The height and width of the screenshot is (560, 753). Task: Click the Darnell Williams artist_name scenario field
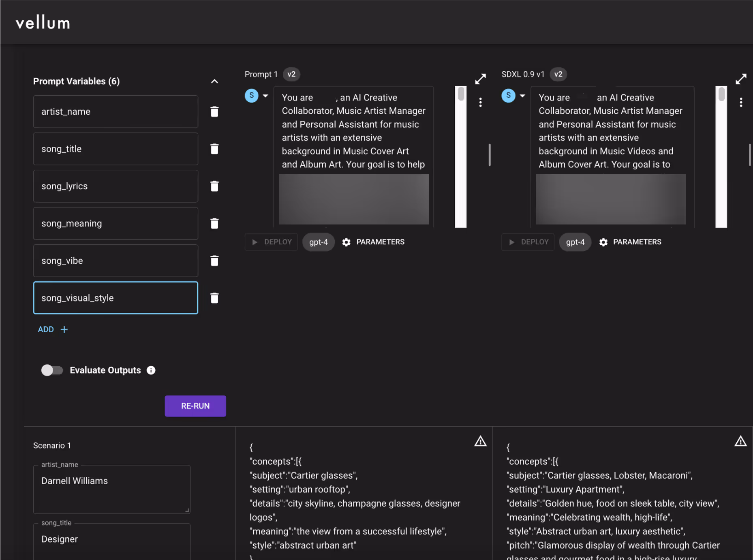112,489
